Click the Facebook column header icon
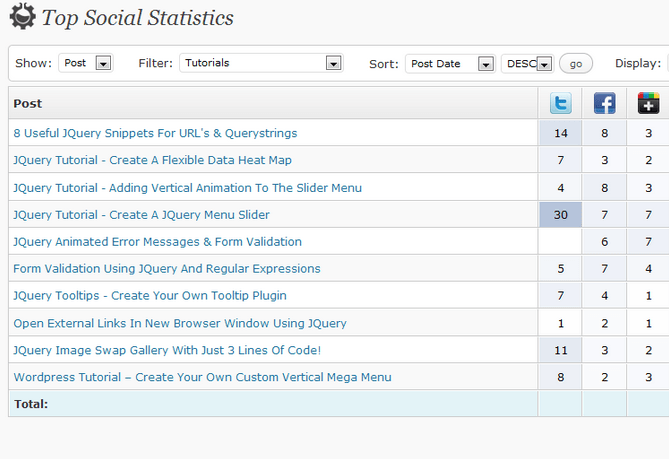The image size is (669, 459). pos(605,103)
